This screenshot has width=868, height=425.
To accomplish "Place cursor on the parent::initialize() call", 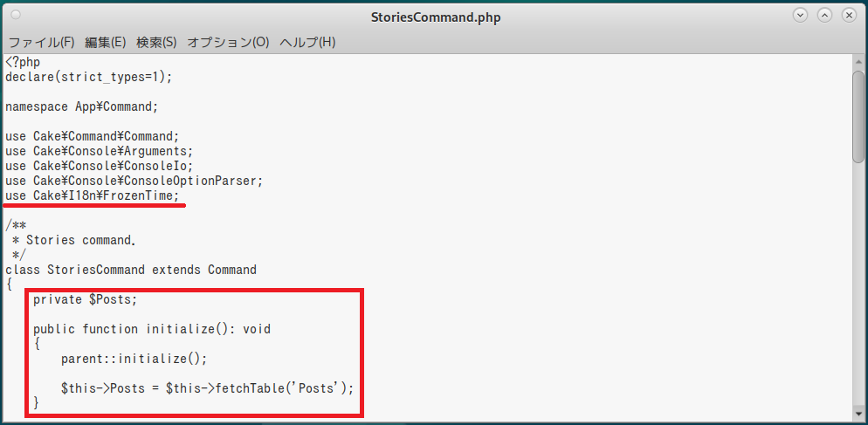I will 134,359.
